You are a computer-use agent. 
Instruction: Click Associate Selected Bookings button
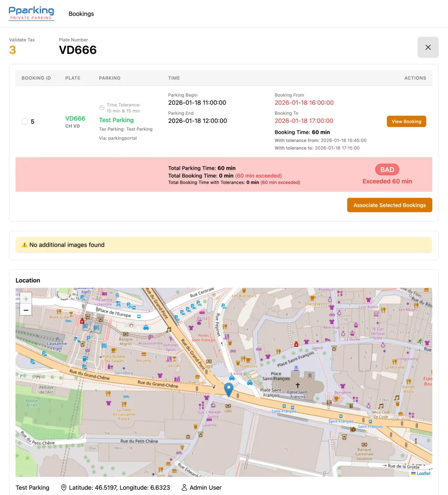pos(389,205)
